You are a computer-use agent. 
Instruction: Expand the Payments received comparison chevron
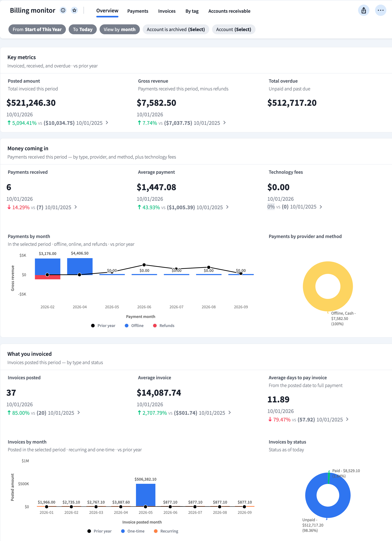[76, 207]
